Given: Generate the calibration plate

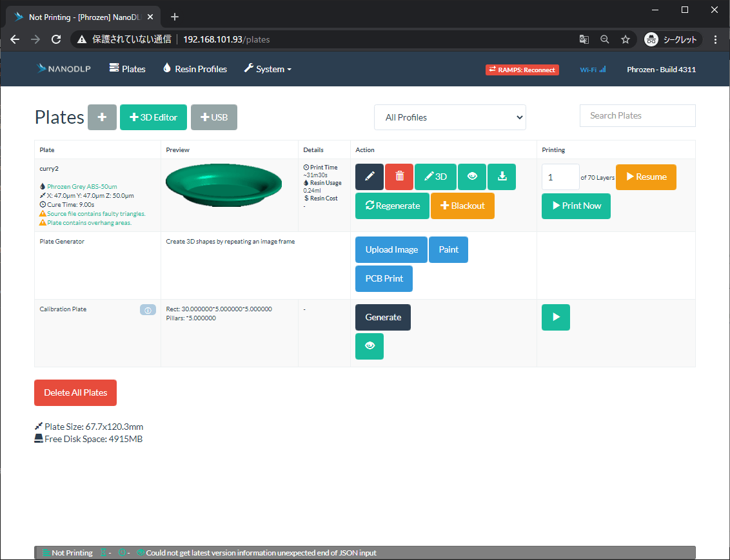Looking at the screenshot, I should click(x=382, y=317).
